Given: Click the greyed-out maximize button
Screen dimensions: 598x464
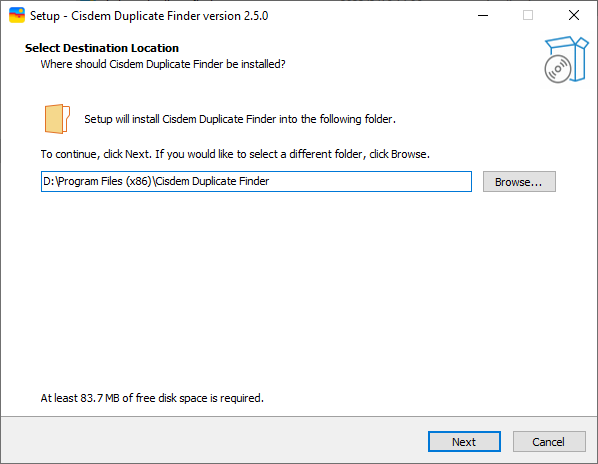Looking at the screenshot, I should coord(528,15).
